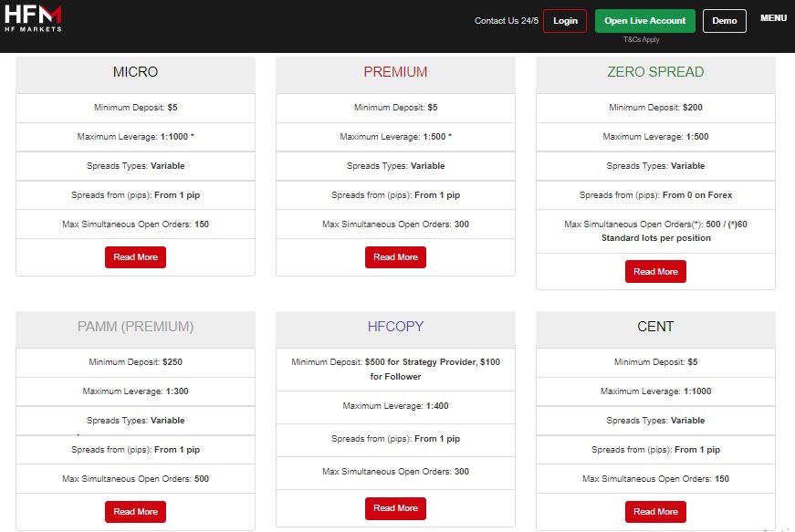
Task: Click T&Cs Apply link
Action: (x=642, y=39)
